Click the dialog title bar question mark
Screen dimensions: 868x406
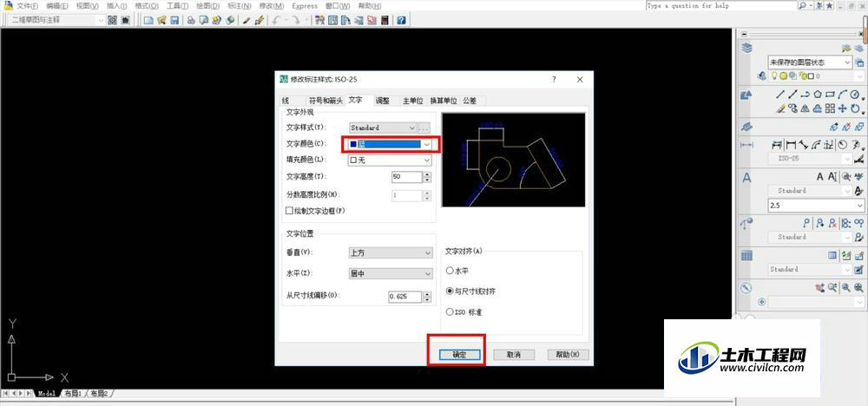tap(554, 80)
